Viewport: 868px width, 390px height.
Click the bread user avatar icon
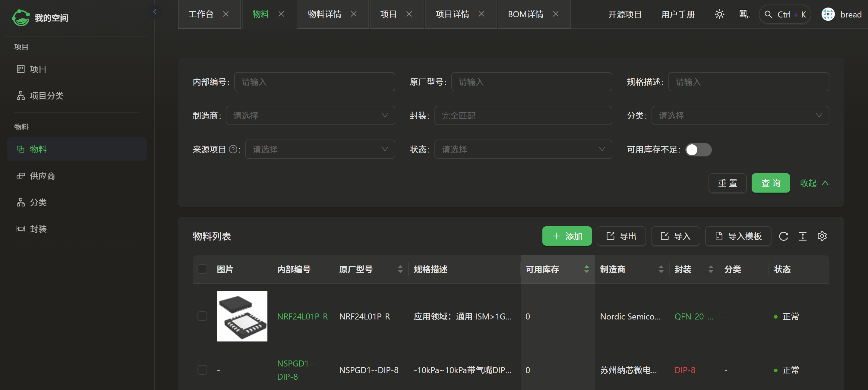[x=828, y=14]
